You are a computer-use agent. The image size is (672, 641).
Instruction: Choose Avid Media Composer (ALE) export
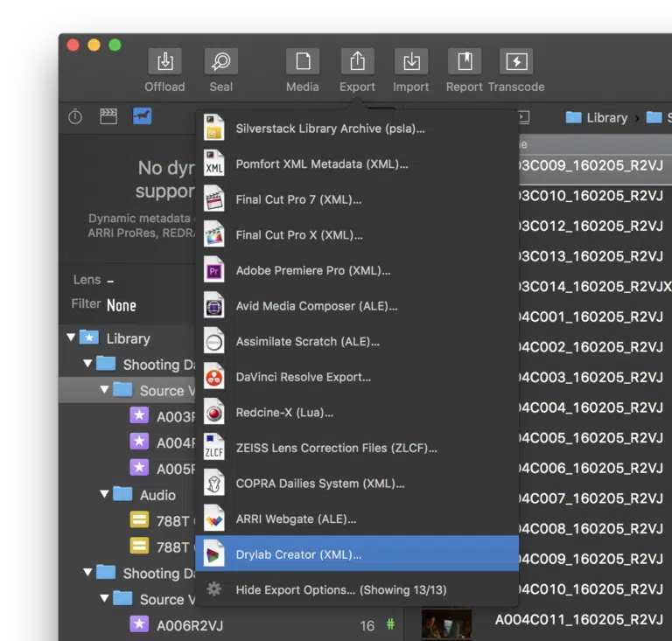click(x=357, y=306)
